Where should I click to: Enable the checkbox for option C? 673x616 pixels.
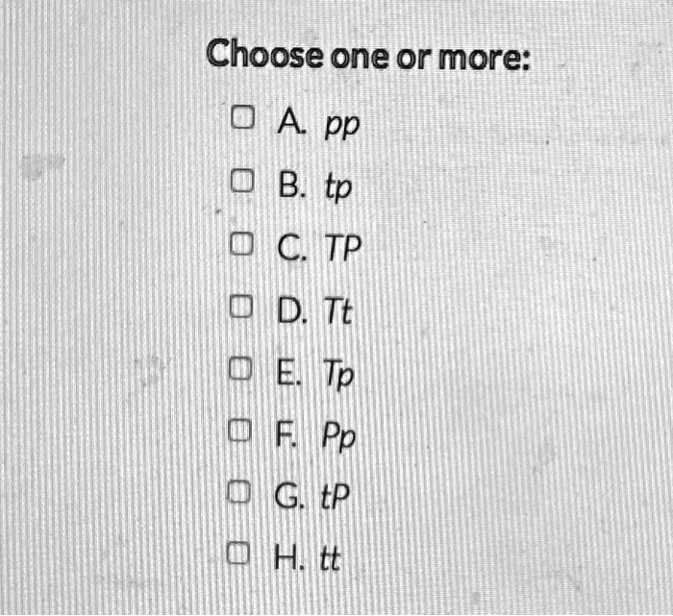241,244
